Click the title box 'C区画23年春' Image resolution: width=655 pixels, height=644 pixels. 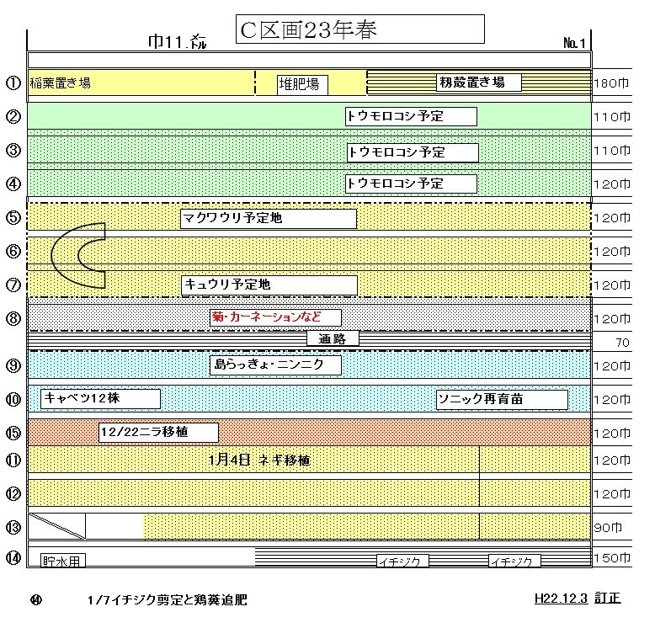click(x=360, y=29)
